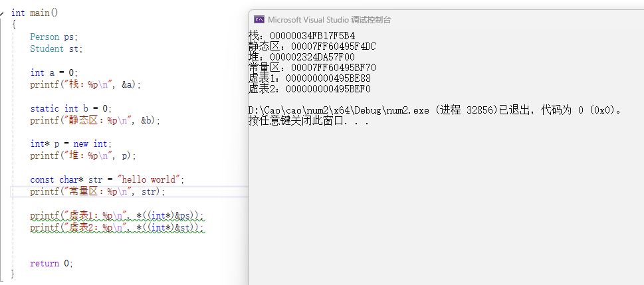Viewport: 644px width, 285px height.
Task: Click the 虚表1 printf line with &ps
Action: click(117, 215)
